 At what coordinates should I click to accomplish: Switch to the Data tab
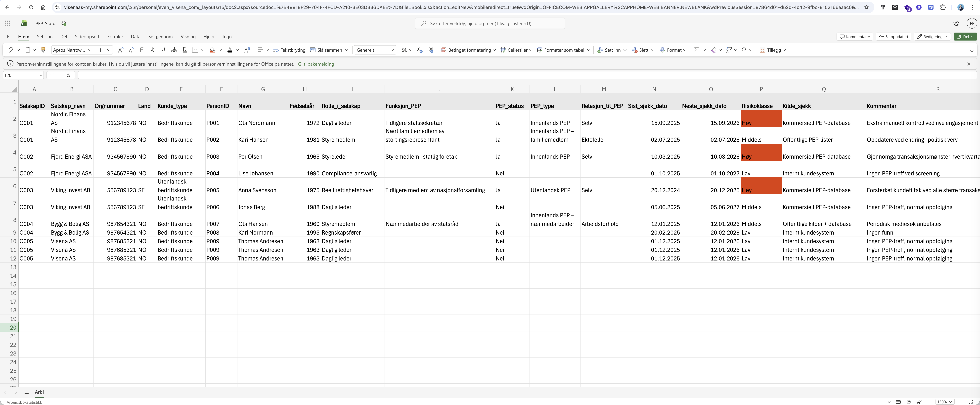pos(135,37)
